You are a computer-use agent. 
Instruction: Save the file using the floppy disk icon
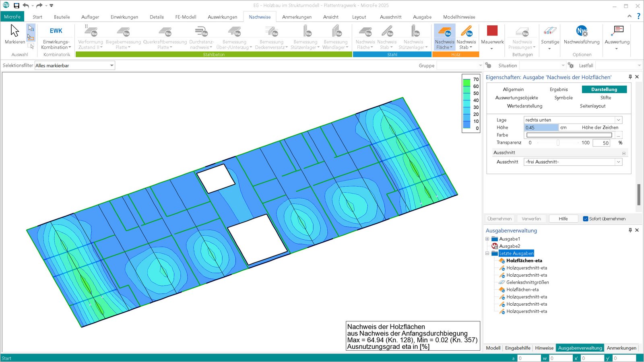(x=17, y=6)
